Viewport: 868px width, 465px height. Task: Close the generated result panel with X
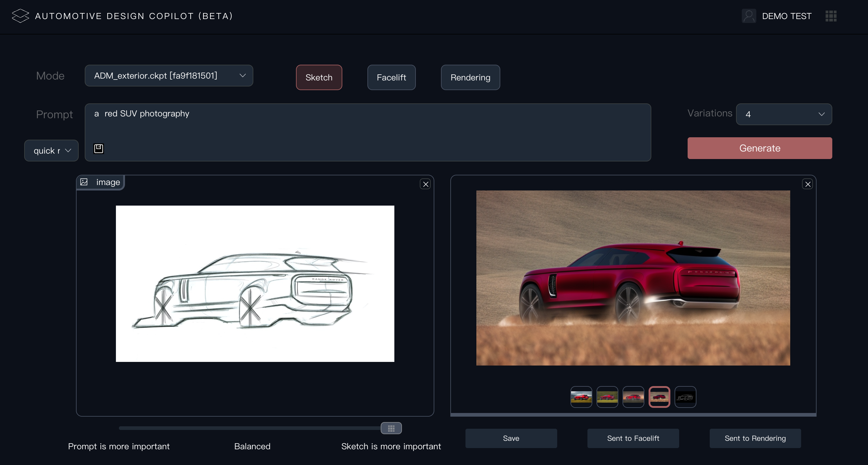tap(808, 184)
